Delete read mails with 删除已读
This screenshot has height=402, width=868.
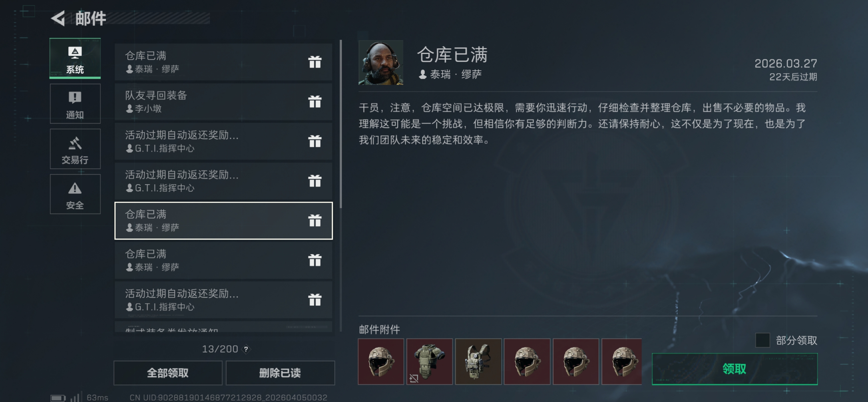[x=280, y=373]
